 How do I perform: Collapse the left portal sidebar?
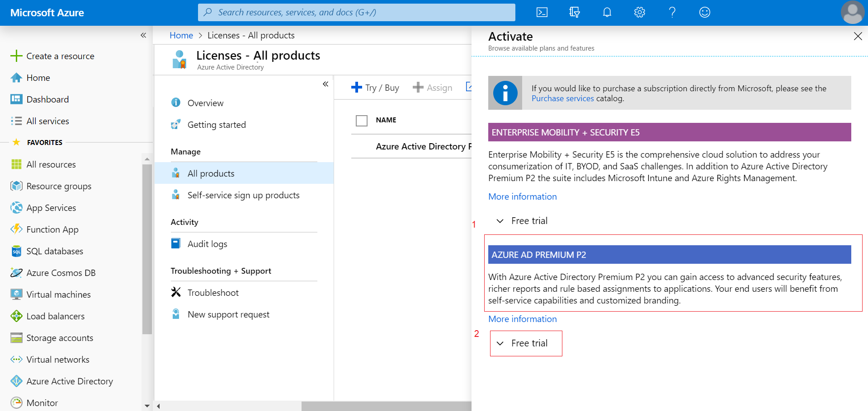[x=143, y=35]
